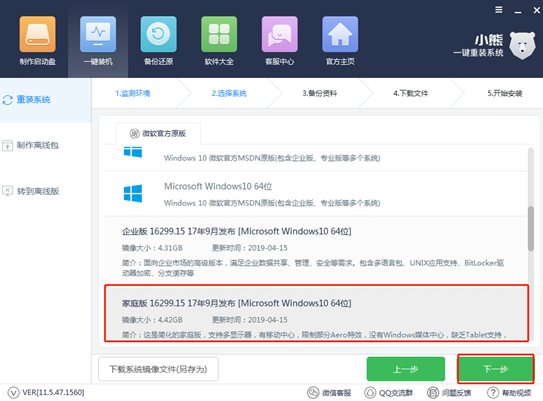Open 微信客服 WeChat support
543x401 pixels.
tap(329, 393)
